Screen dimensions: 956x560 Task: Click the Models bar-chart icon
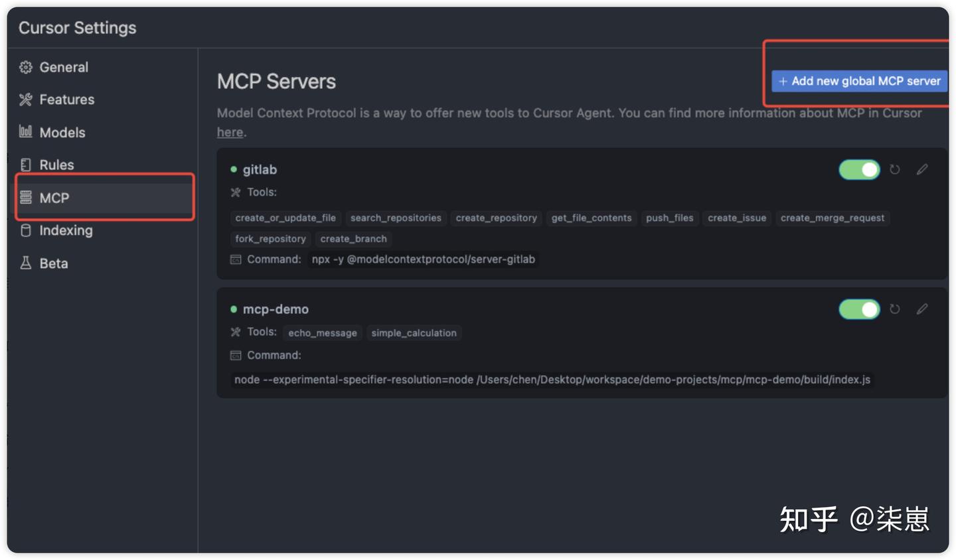[25, 132]
